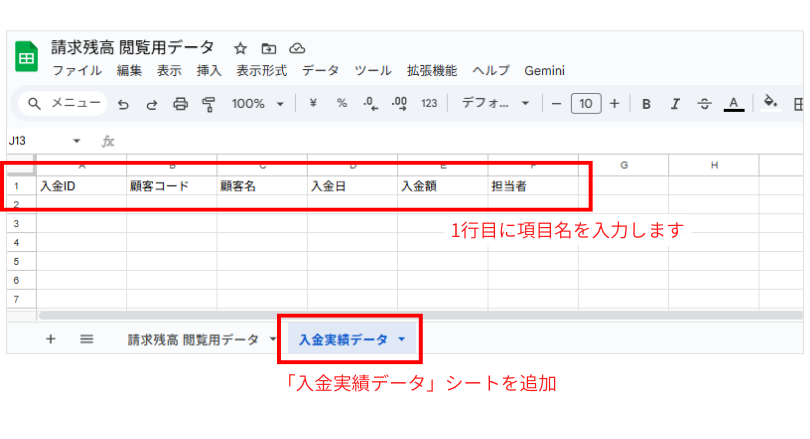Open the all sheets list icon
The image size is (810, 439).
pyautogui.click(x=87, y=339)
